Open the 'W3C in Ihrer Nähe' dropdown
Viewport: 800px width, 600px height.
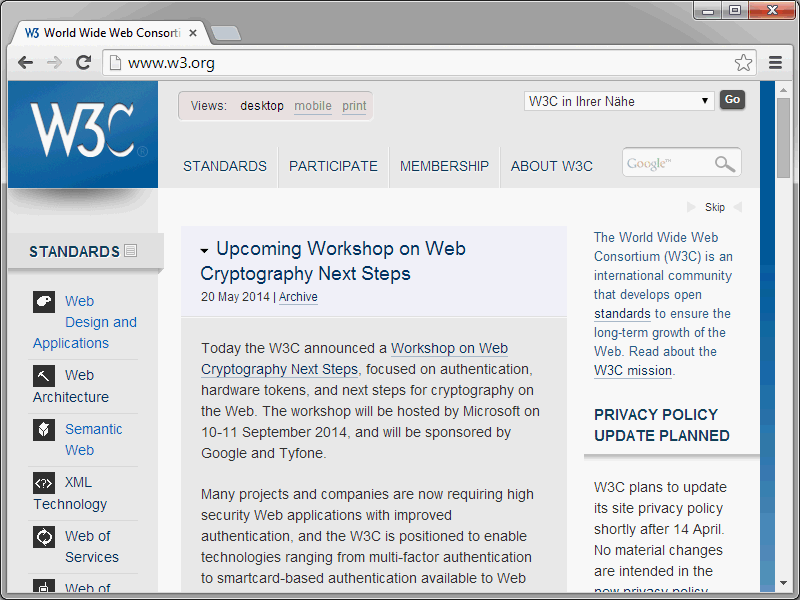(619, 101)
